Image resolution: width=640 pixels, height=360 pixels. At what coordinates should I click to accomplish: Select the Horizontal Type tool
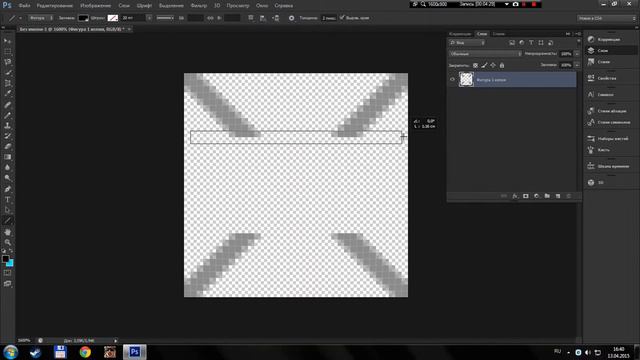(7, 200)
